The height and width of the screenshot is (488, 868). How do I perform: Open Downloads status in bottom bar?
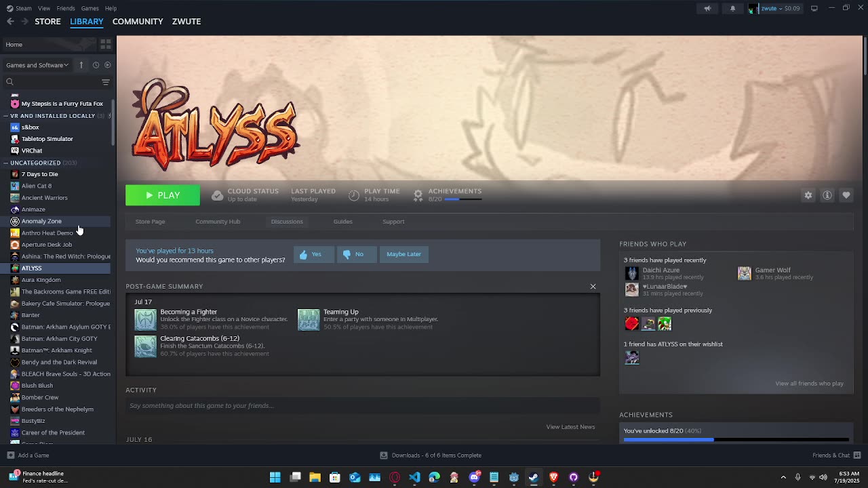(430, 455)
